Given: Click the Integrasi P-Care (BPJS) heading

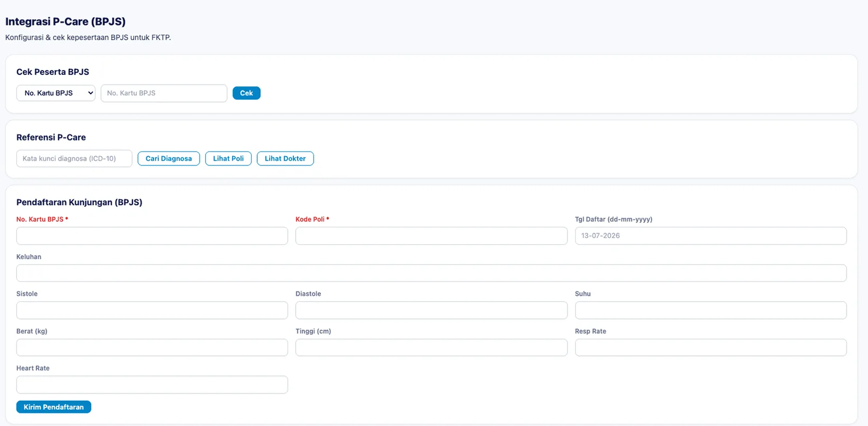Looking at the screenshot, I should [66, 22].
